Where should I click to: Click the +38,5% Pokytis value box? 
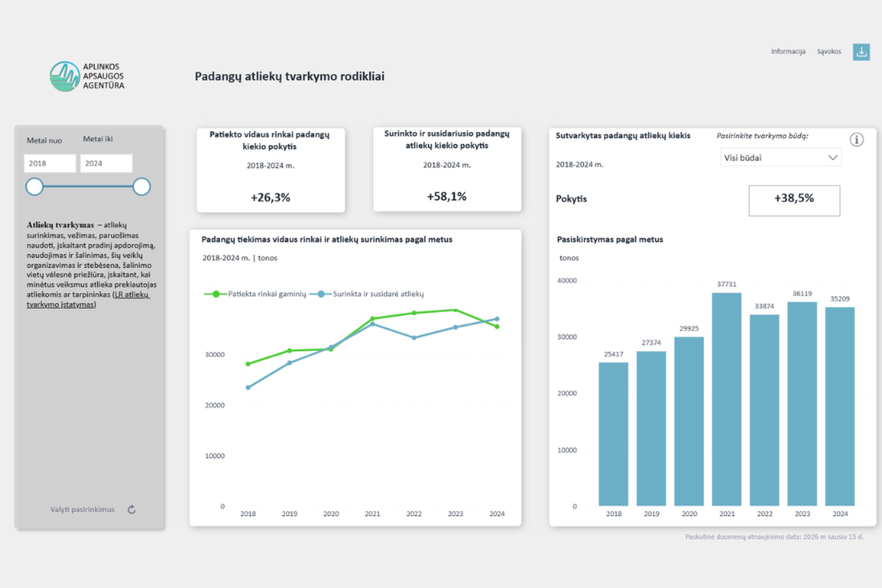click(x=794, y=200)
